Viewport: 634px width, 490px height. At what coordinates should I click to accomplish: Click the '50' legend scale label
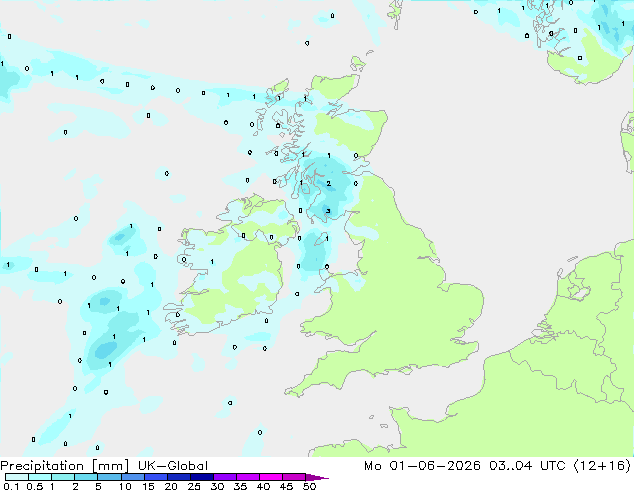tap(310, 486)
